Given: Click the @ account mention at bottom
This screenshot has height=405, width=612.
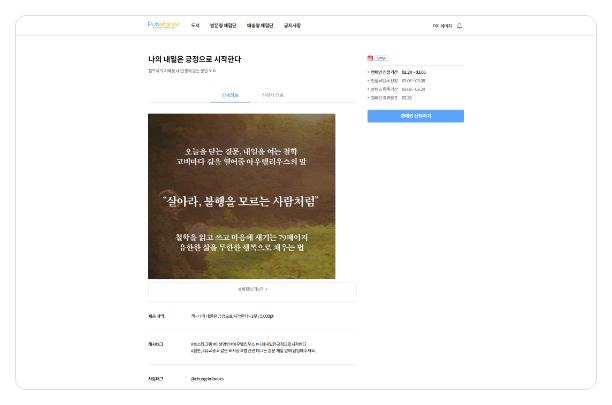Looking at the screenshot, I should click(207, 380).
